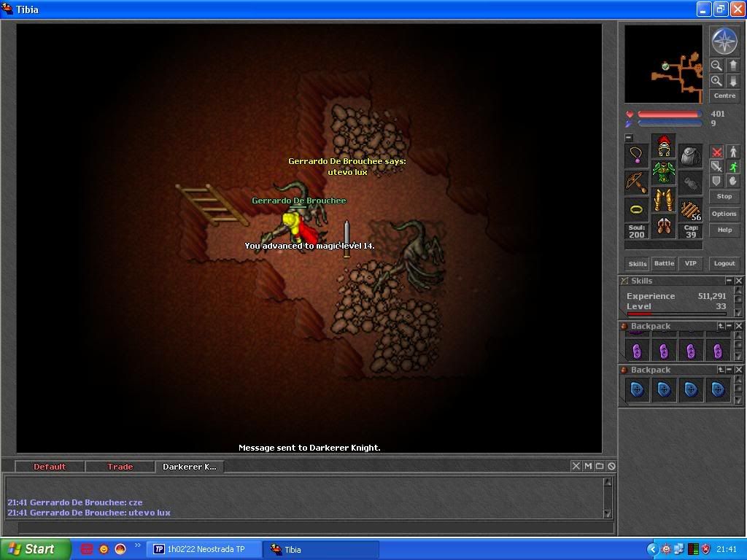Viewport: 747px width, 560px height.
Task: Move minimap down one floor
Action: click(x=732, y=80)
